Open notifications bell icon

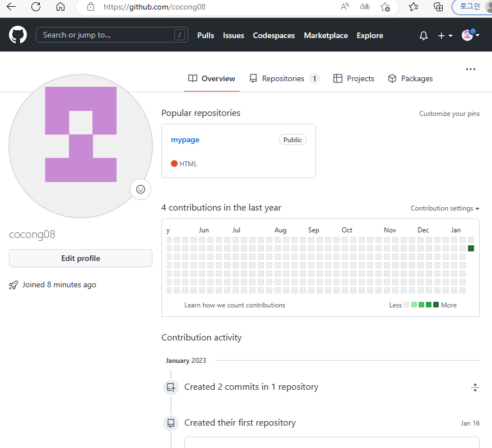[x=424, y=35]
